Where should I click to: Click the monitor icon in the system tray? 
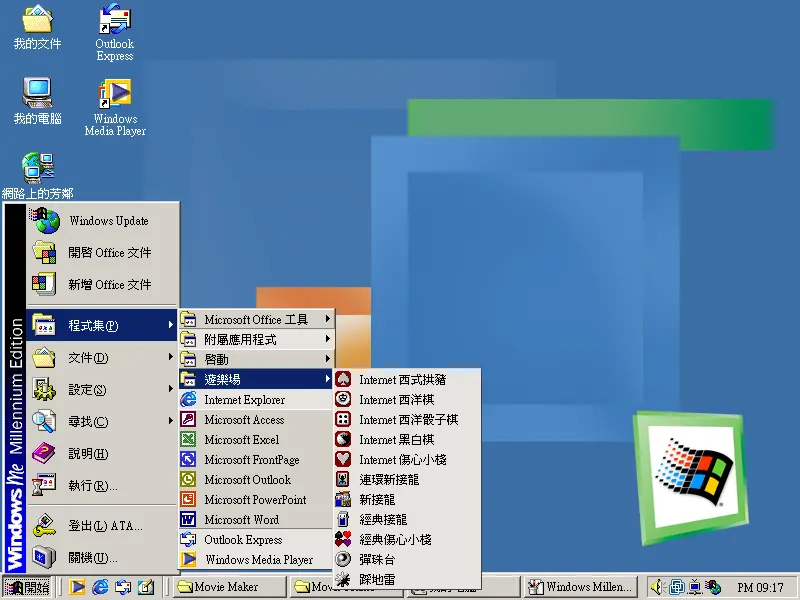point(694,587)
